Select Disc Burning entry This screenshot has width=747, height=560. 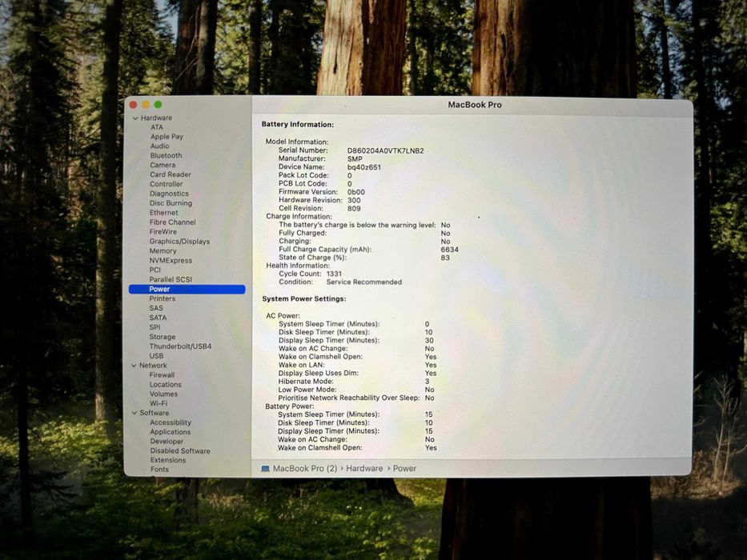[x=171, y=203]
